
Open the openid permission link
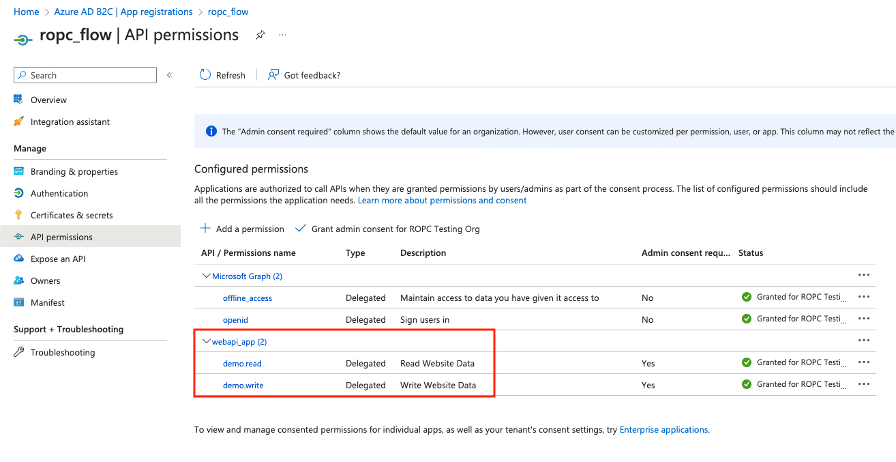[x=235, y=320]
